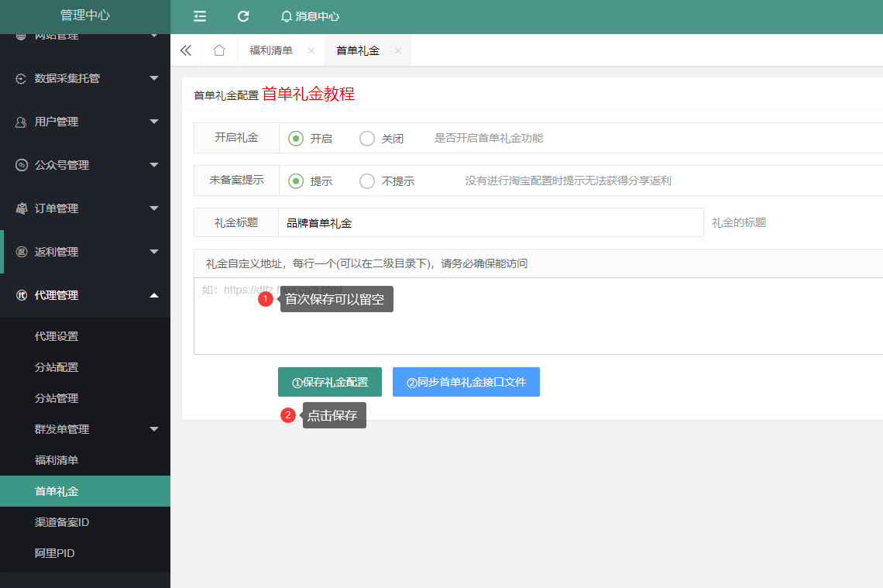The width and height of the screenshot is (883, 588).
Task: Expand 数据采集托管 dropdown arrow
Action: 153,78
